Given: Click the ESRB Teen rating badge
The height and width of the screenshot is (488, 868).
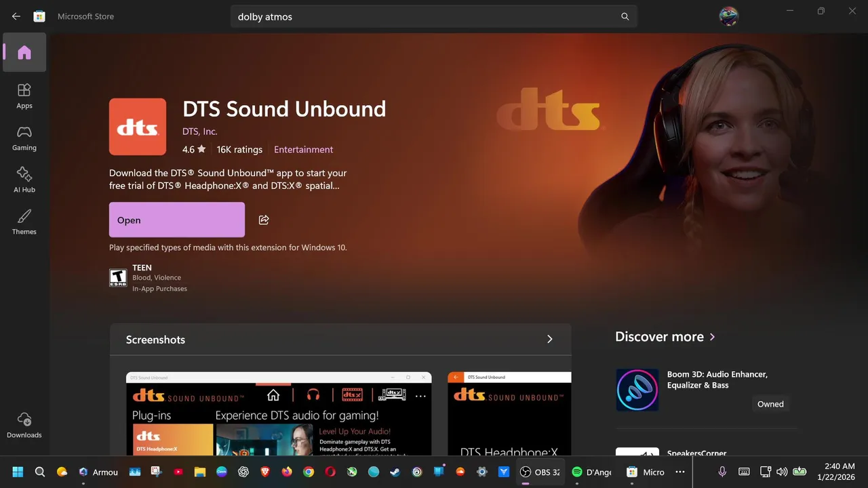Looking at the screenshot, I should 118,278.
